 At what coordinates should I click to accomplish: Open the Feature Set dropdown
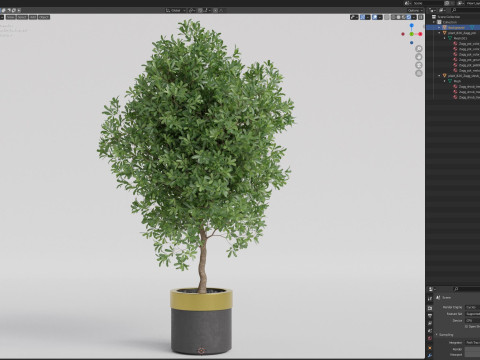click(x=472, y=314)
